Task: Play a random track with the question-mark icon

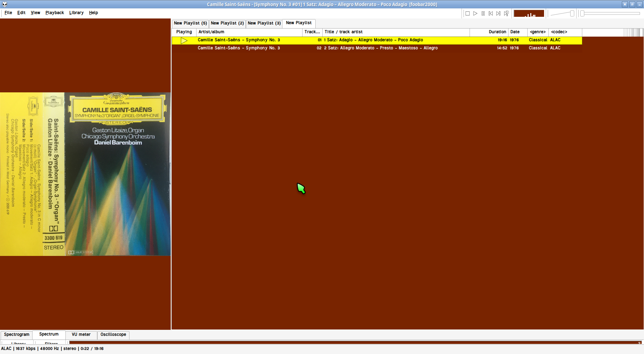Action: (x=506, y=13)
